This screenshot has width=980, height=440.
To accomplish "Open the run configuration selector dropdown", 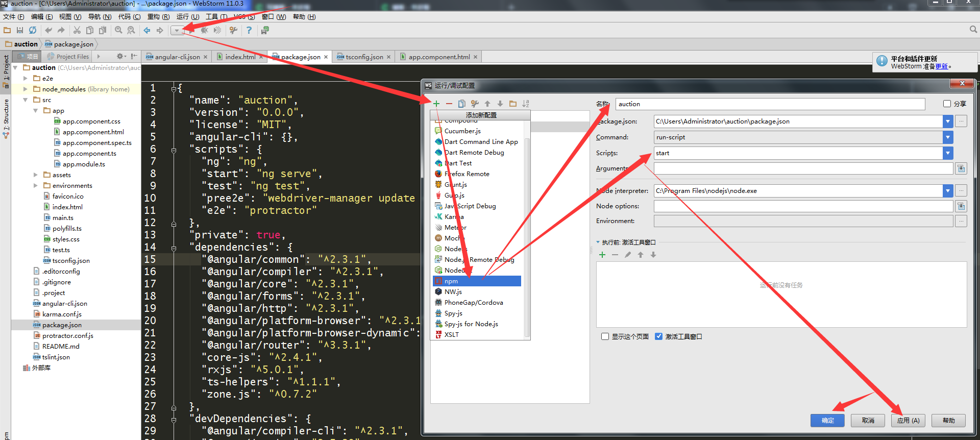I will coord(177,31).
